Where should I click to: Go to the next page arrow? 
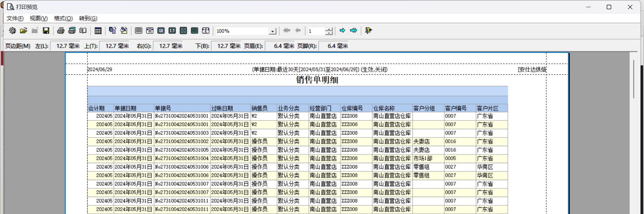coord(342,31)
